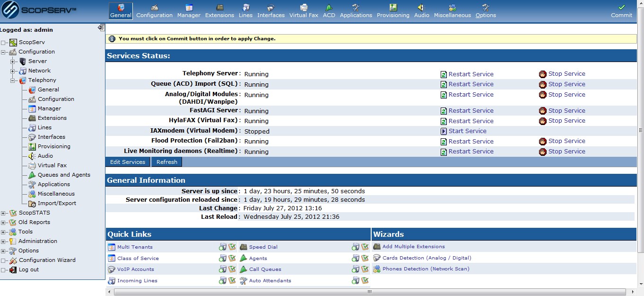
Task: Open the ACD toolbar section
Action: (x=329, y=11)
